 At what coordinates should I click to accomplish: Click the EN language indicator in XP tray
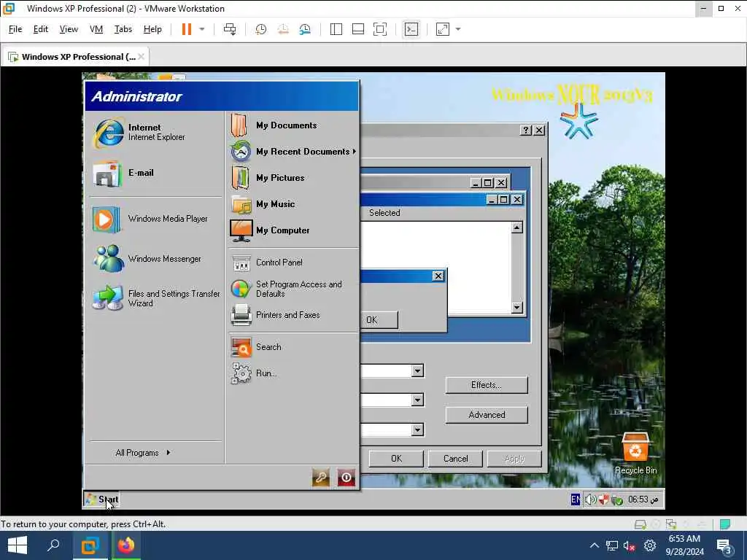tap(576, 499)
